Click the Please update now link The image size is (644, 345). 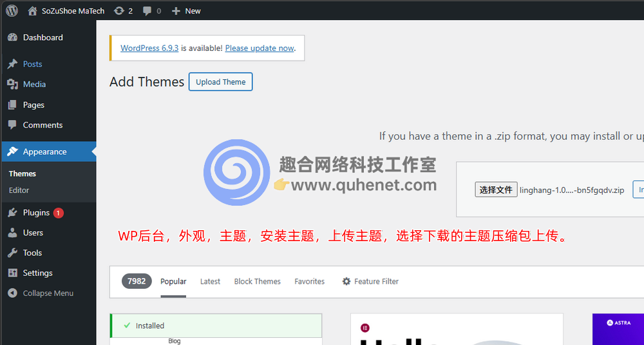260,48
